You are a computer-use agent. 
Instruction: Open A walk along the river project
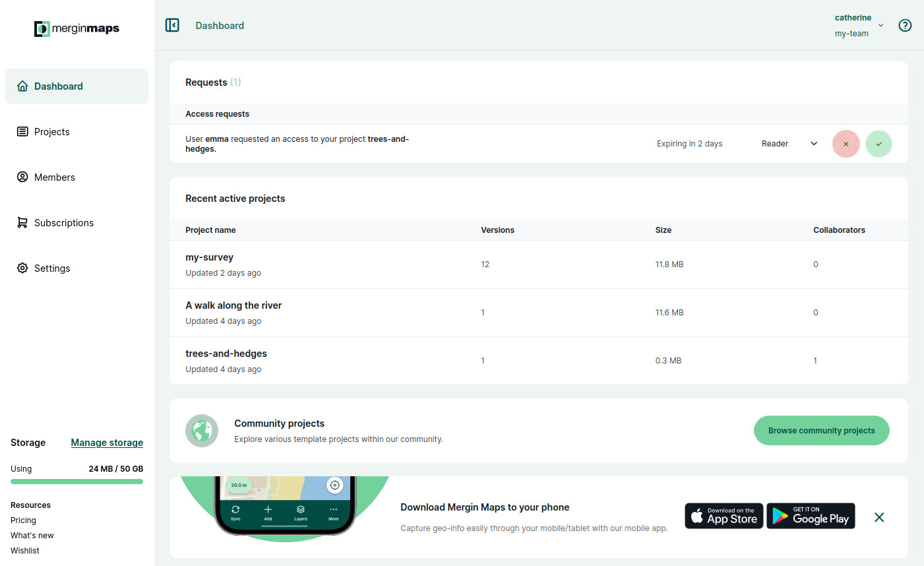click(x=539, y=313)
